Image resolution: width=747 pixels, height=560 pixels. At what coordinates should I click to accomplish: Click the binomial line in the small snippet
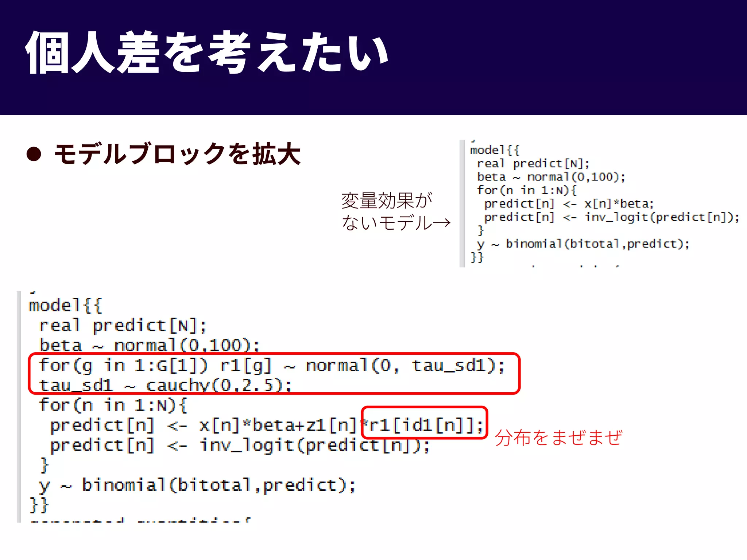click(x=583, y=244)
